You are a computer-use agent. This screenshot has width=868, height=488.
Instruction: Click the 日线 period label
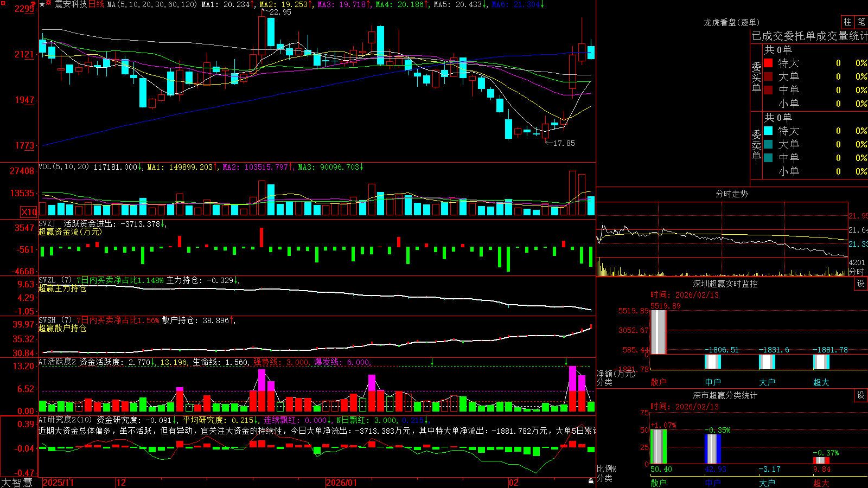tap(96, 4)
